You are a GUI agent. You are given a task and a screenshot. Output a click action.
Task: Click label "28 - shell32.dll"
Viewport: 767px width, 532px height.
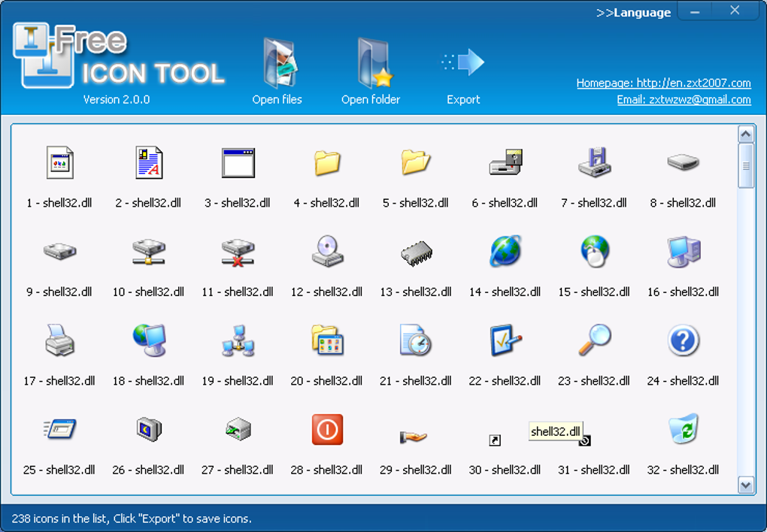[x=327, y=470]
